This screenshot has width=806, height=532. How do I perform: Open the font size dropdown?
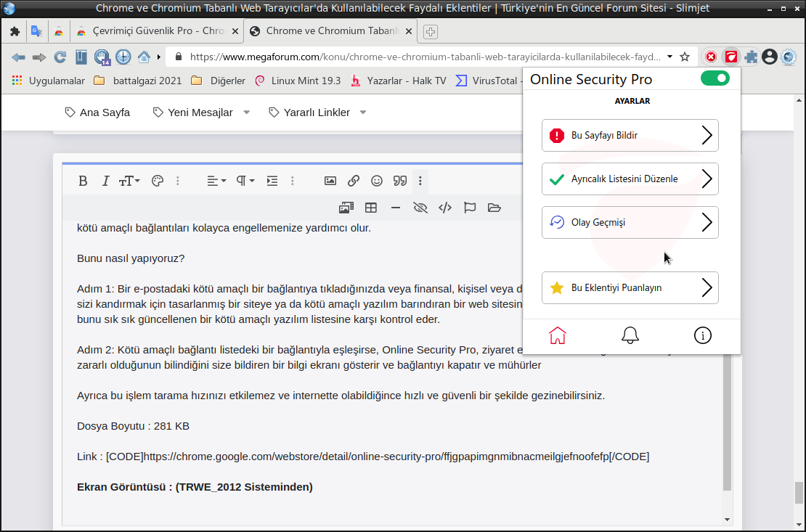tap(129, 181)
